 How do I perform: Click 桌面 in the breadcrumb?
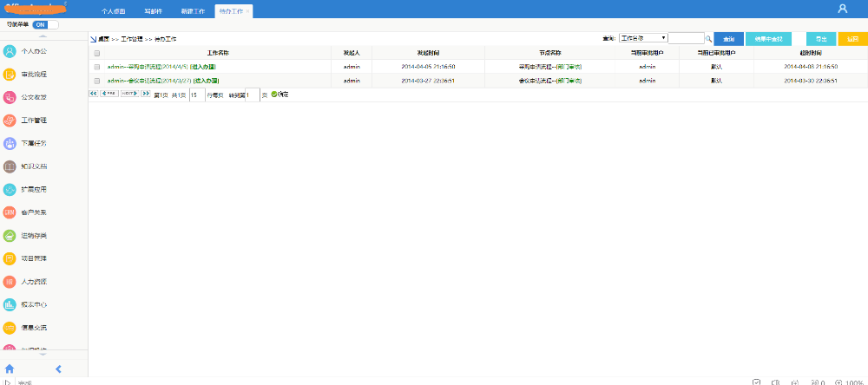click(x=103, y=40)
